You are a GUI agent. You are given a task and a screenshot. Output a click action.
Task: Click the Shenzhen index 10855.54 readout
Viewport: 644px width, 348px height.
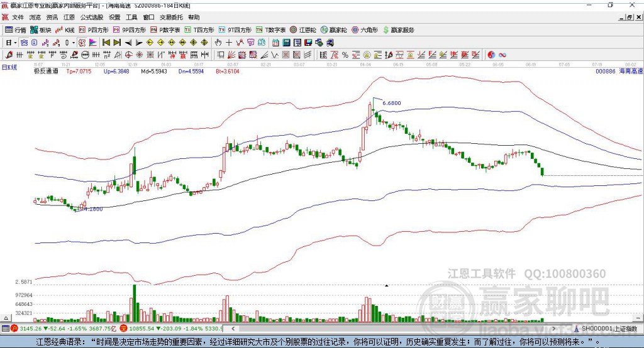(140, 329)
